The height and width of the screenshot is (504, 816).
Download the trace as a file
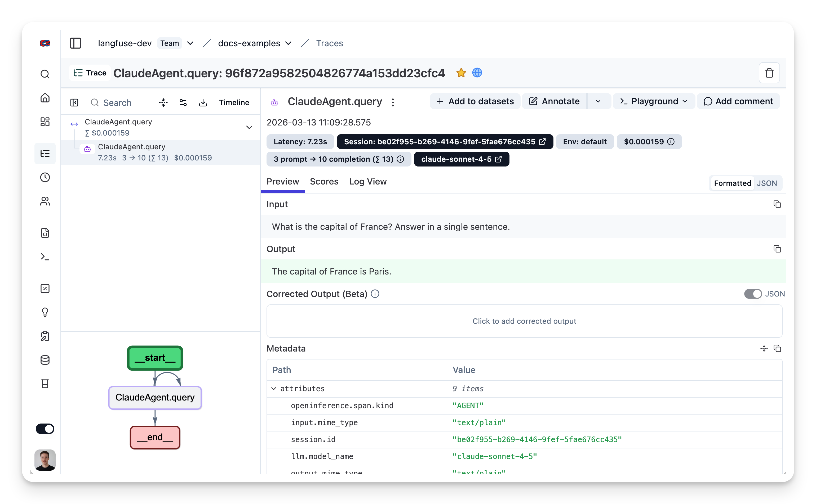click(203, 102)
